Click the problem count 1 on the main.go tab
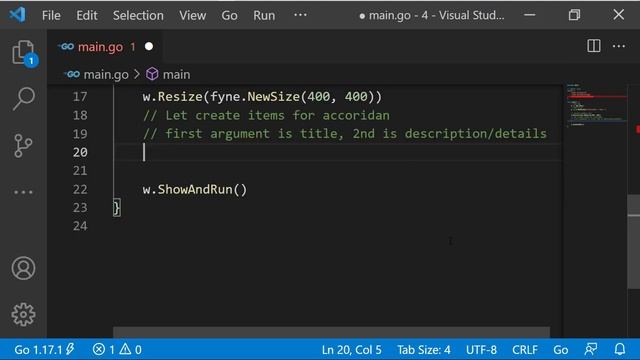The image size is (640, 360). click(x=133, y=47)
